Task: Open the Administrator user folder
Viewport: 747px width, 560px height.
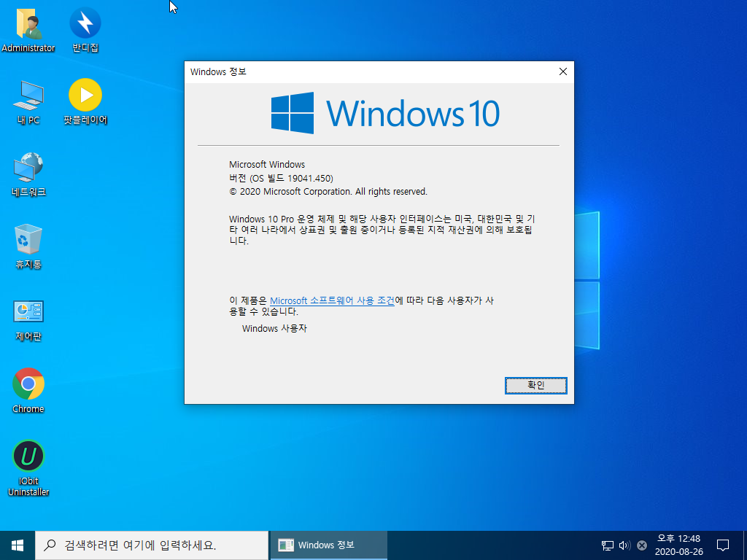Action: coord(29,24)
